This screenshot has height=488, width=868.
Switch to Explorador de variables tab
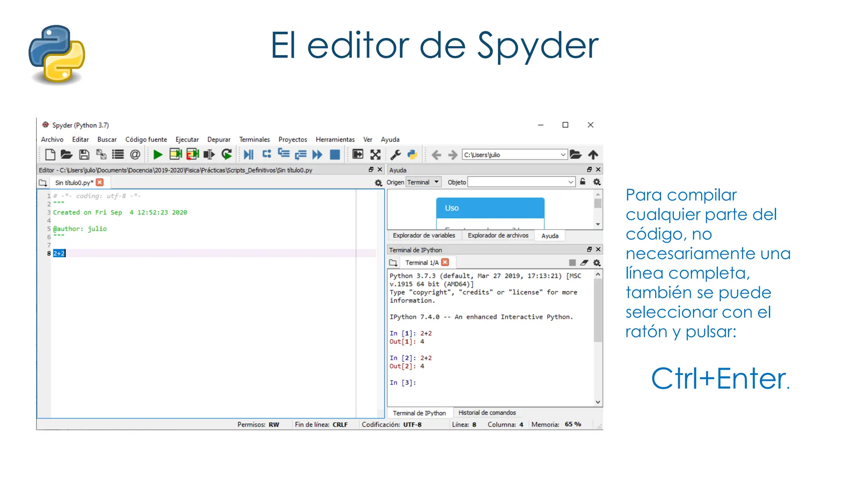tap(424, 236)
